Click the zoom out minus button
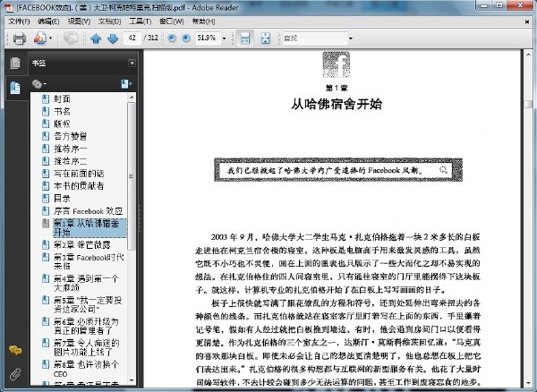The width and height of the screenshot is (537, 392). point(172,38)
